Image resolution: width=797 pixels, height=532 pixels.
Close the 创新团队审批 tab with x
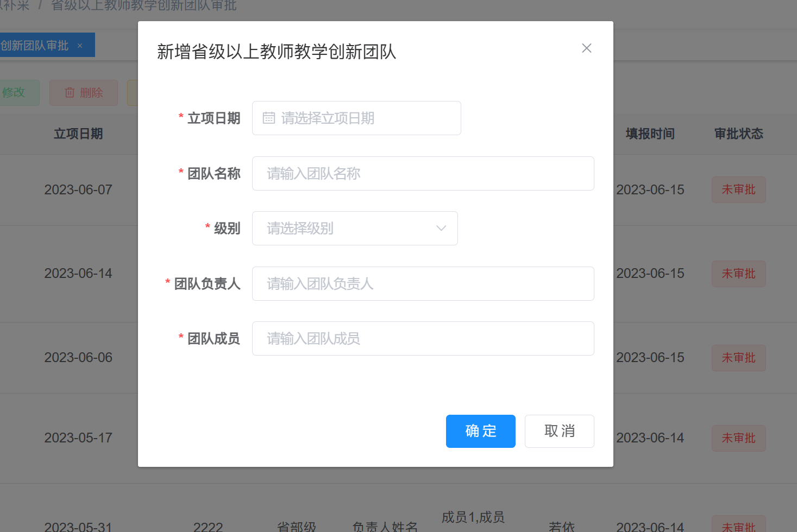(80, 46)
